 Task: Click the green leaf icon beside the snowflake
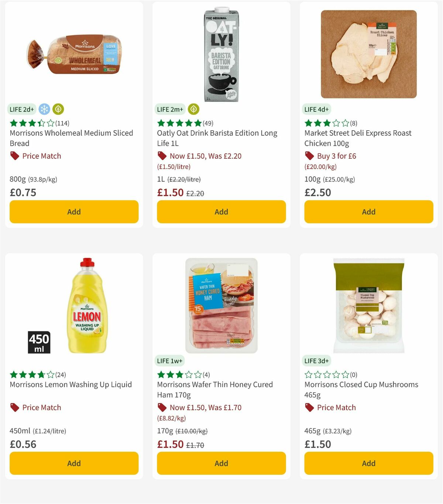[x=58, y=109]
